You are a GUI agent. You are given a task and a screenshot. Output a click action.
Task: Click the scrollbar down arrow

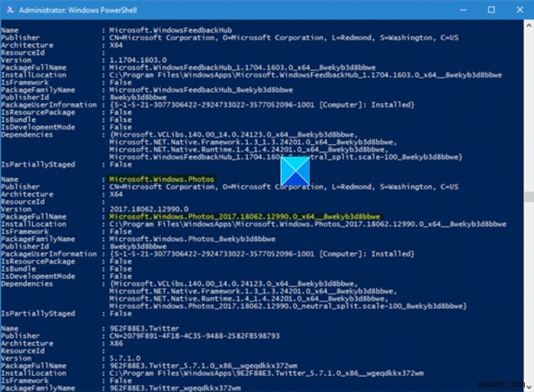click(529, 387)
